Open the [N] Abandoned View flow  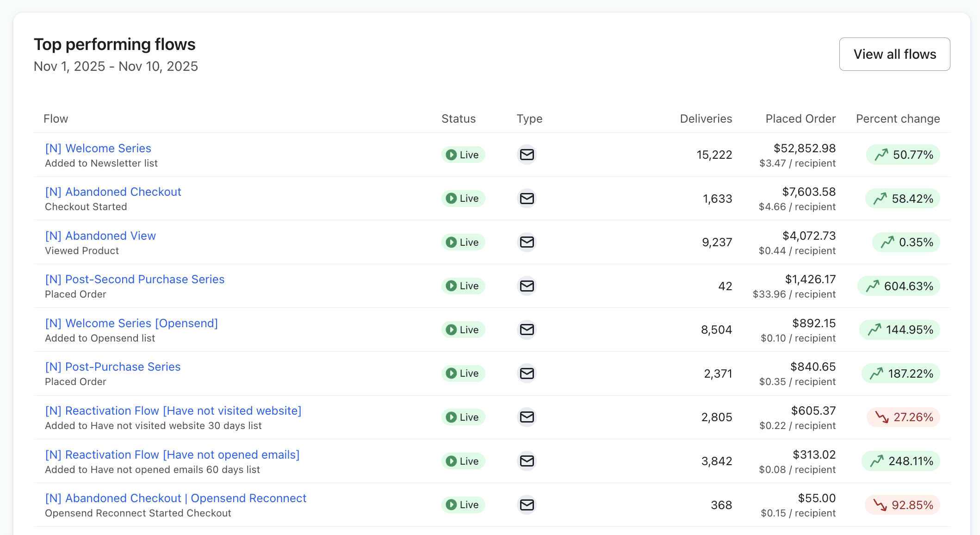100,236
